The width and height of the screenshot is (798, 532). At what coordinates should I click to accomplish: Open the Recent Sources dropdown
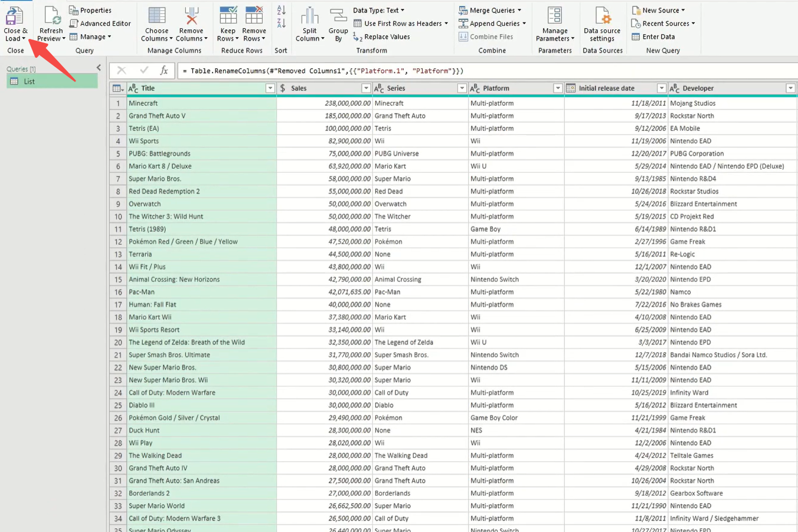click(663, 24)
